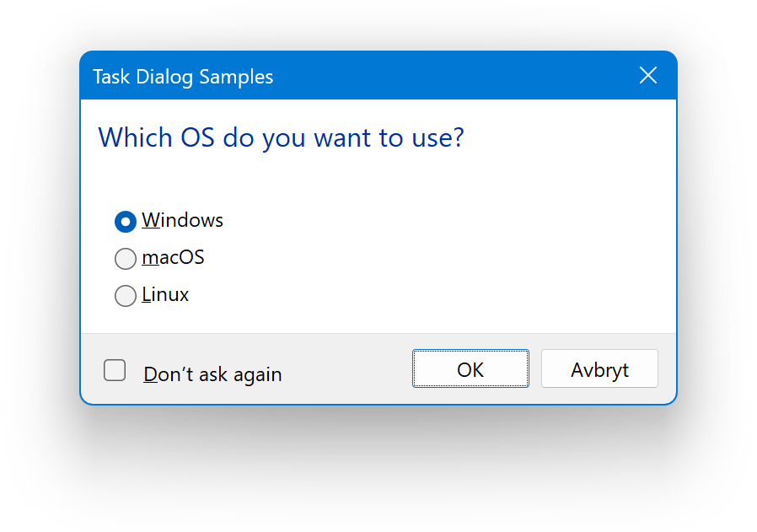This screenshot has height=532, width=757.
Task: Click the filled circle beside Windows
Action: [126, 221]
